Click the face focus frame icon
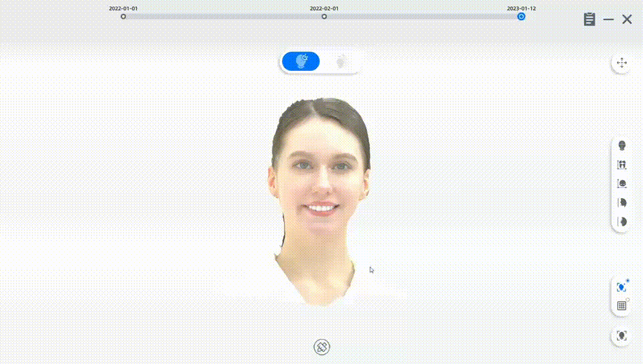Image resolution: width=643 pixels, height=364 pixels. pyautogui.click(x=622, y=336)
